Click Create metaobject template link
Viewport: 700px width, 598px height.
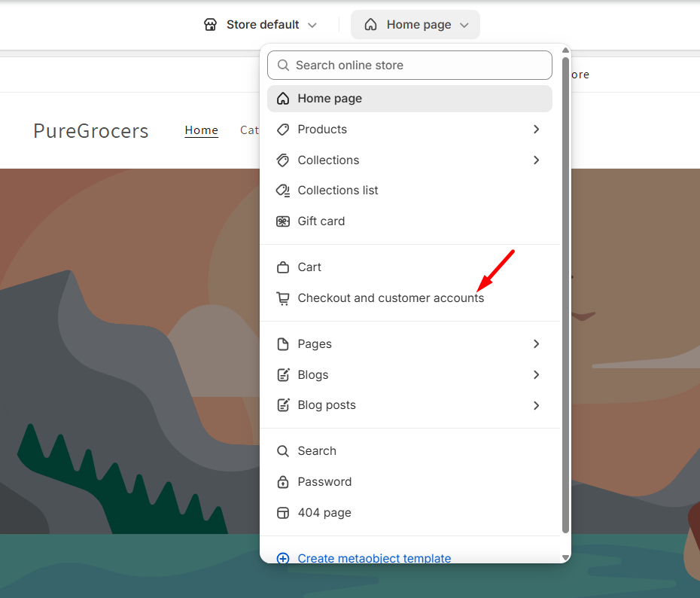374,559
